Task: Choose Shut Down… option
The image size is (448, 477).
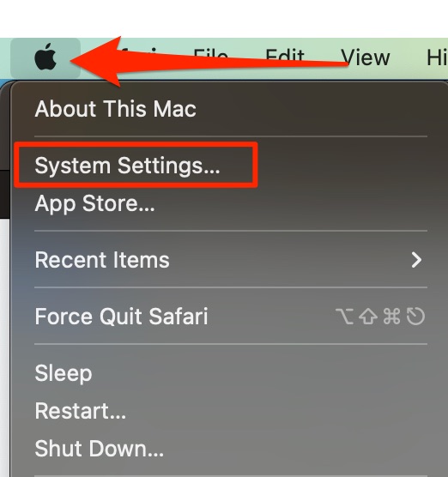Action: click(100, 449)
